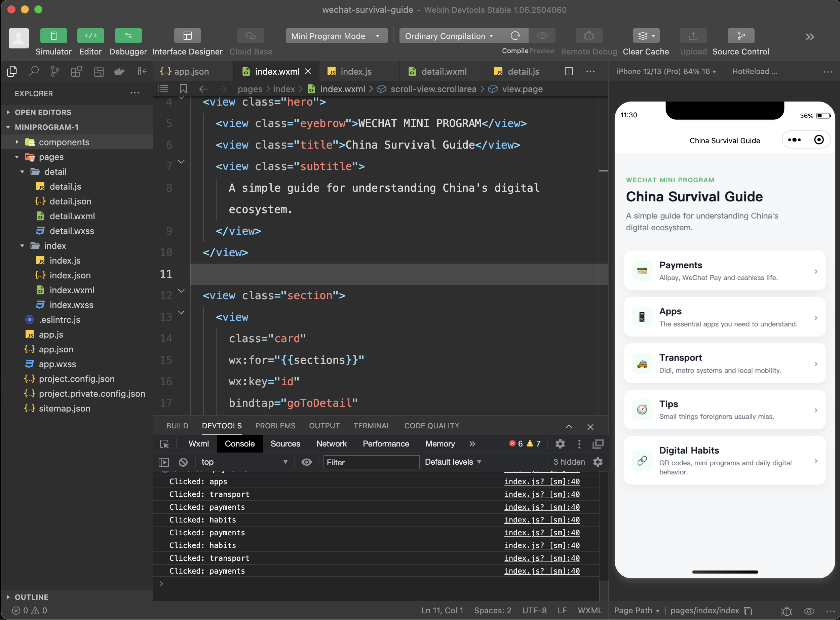Open Source Control from the top toolbar

coord(740,36)
